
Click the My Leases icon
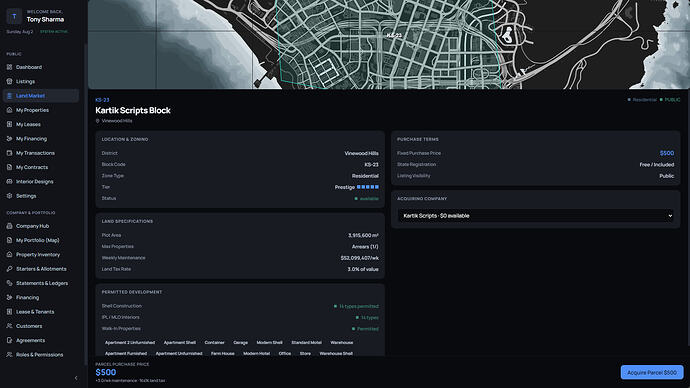9,124
